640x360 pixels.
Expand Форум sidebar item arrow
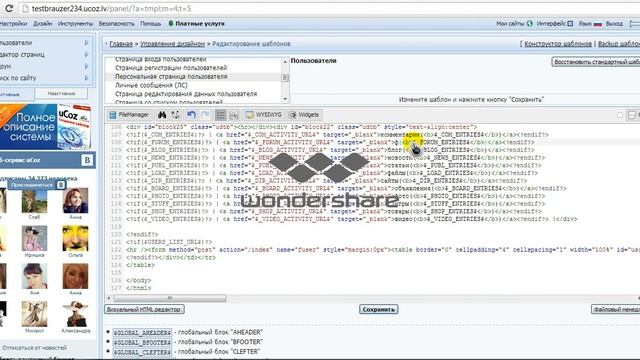point(86,66)
